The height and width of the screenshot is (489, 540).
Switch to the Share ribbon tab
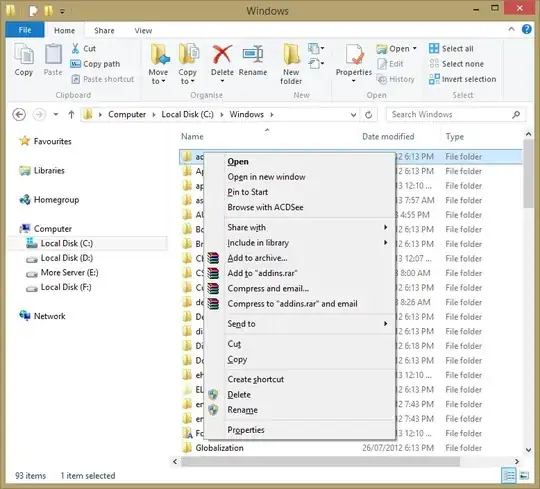tap(104, 31)
